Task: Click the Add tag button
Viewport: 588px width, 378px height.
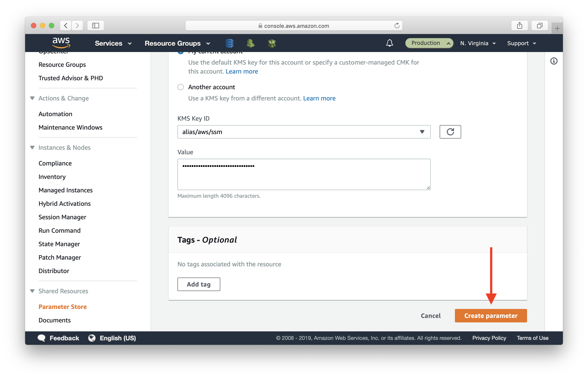Action: tap(199, 284)
